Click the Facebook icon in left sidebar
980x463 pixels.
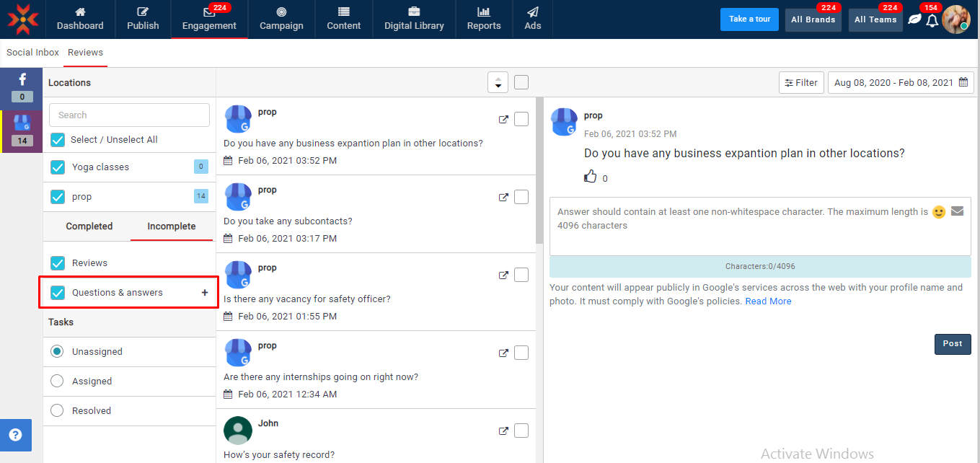(x=22, y=81)
